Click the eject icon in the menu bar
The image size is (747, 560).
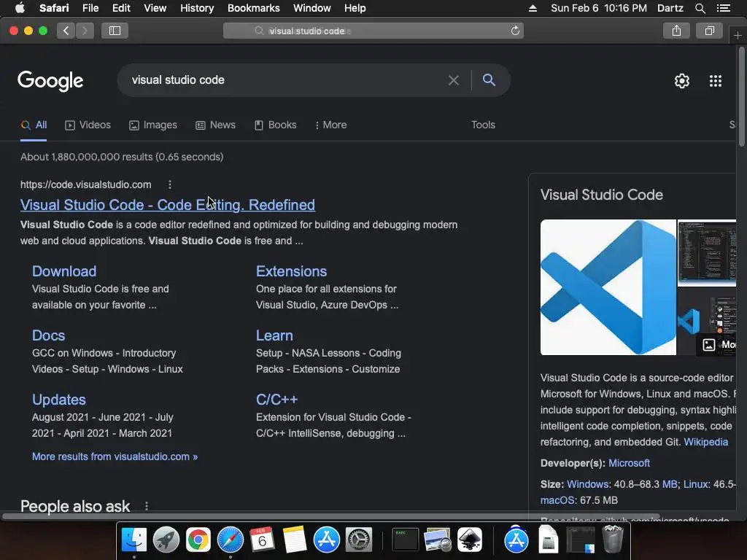click(533, 8)
